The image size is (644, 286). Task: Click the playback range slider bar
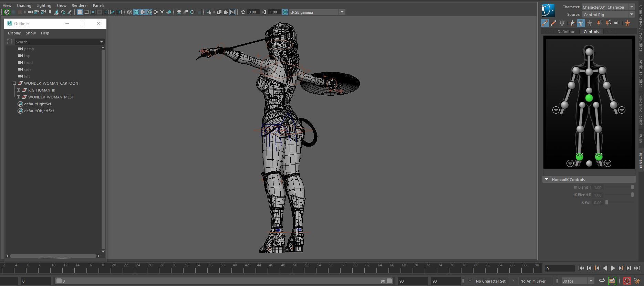pos(224,281)
